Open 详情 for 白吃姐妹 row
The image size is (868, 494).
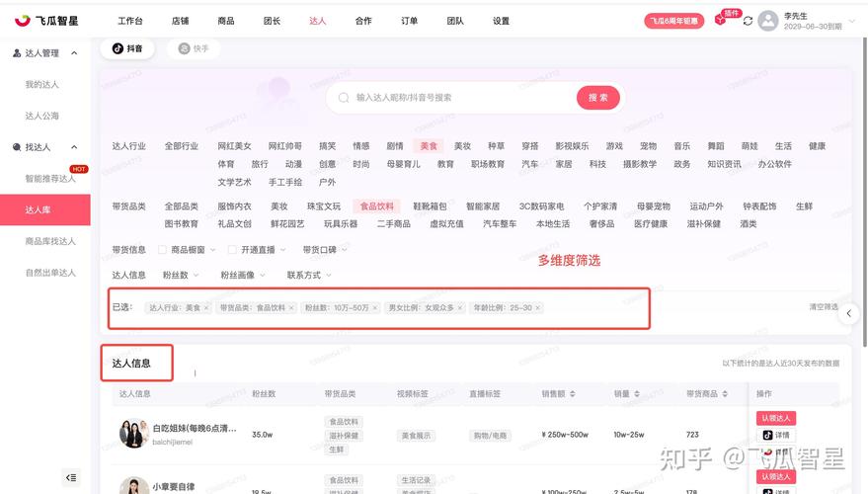776,436
